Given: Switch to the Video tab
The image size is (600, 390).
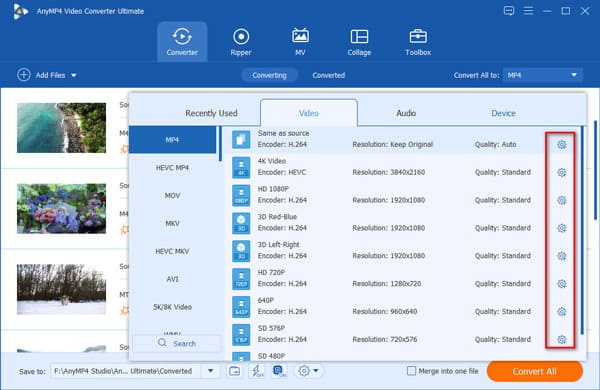Looking at the screenshot, I should coord(309,113).
